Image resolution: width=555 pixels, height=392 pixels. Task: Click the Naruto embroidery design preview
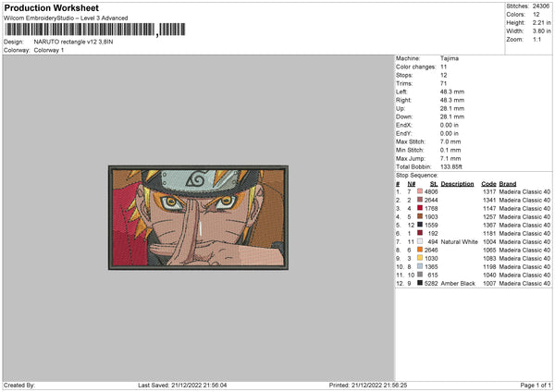pyautogui.click(x=198, y=217)
